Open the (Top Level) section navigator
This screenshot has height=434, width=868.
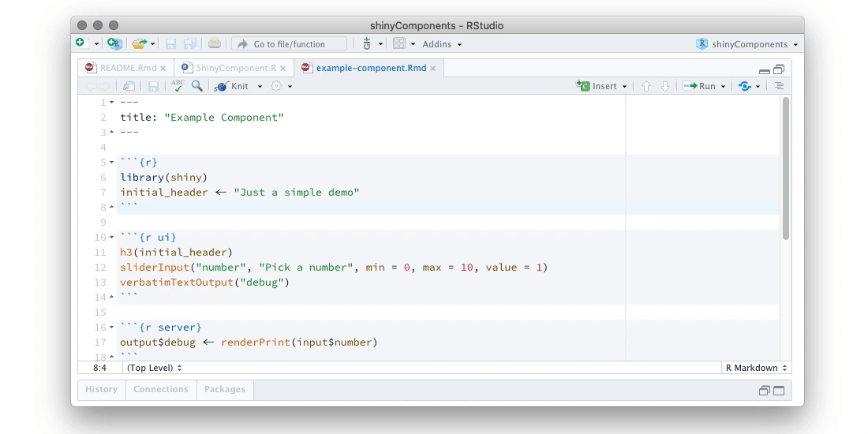coord(155,368)
